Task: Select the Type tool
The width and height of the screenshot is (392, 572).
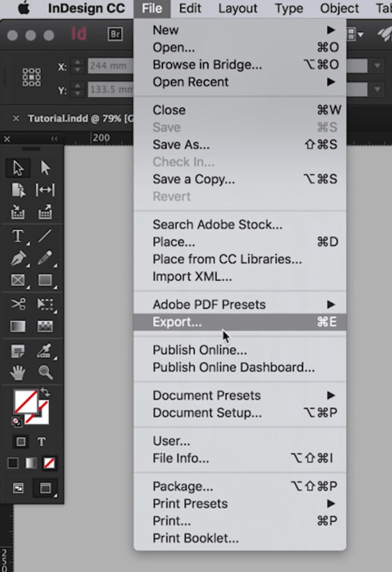Action: pos(18,237)
